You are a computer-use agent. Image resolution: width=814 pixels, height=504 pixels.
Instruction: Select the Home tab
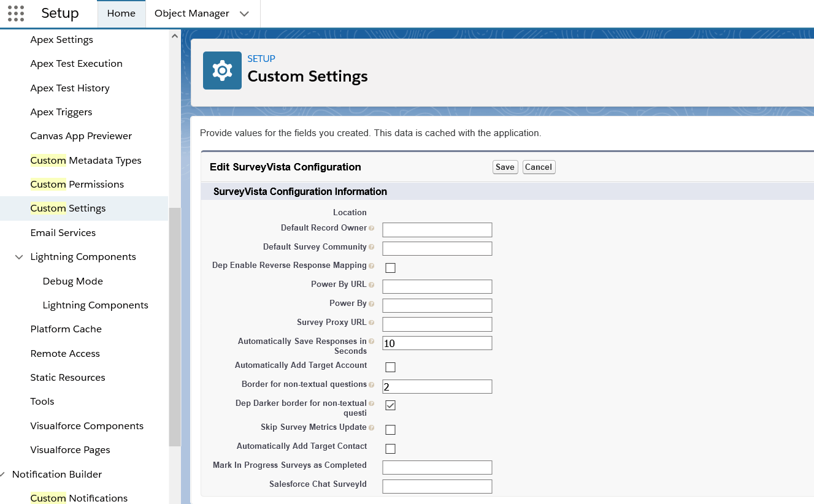pos(121,12)
